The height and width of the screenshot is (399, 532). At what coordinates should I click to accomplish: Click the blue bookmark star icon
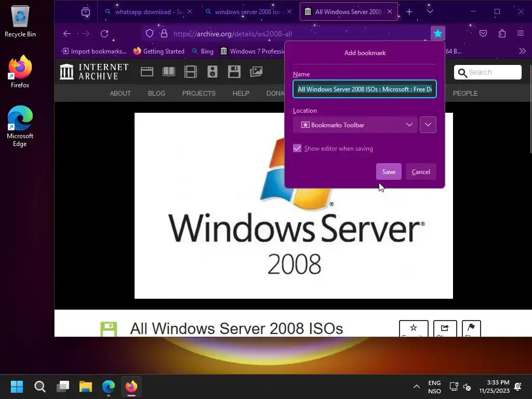(x=437, y=33)
